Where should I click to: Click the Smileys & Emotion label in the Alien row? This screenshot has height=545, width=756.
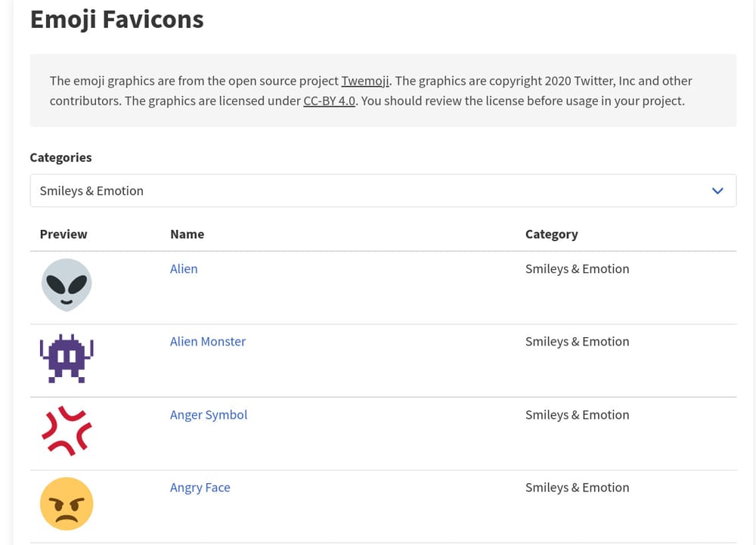[577, 268]
